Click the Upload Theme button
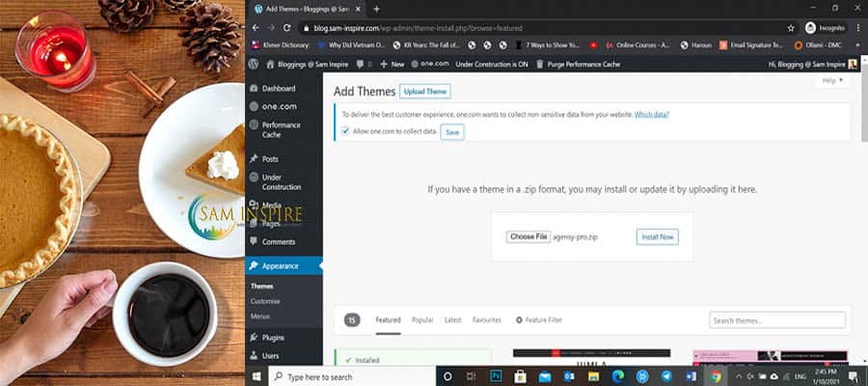The height and width of the screenshot is (386, 868). (x=425, y=92)
